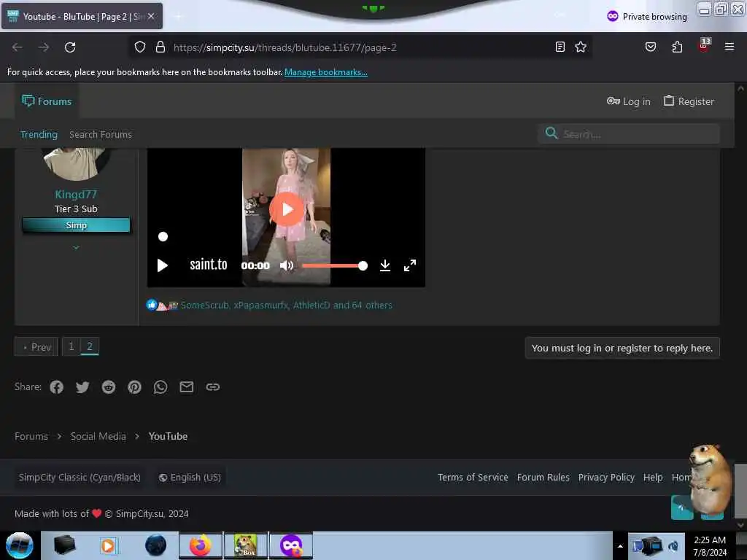Open the extensions puzzle icon

tap(677, 47)
